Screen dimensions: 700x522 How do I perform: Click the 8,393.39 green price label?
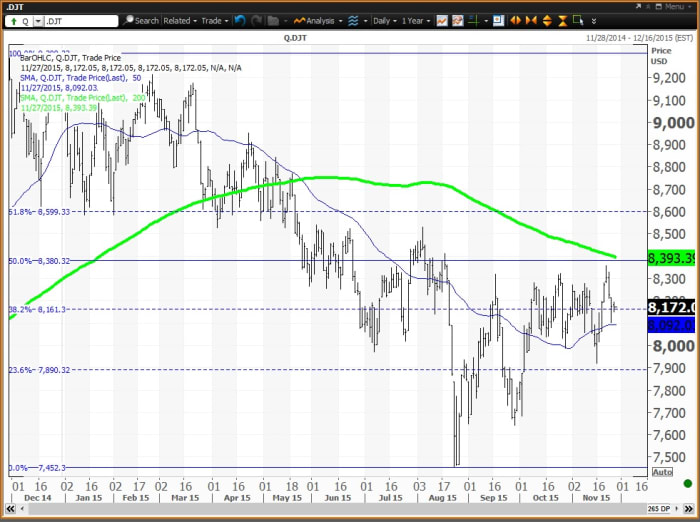[671, 257]
